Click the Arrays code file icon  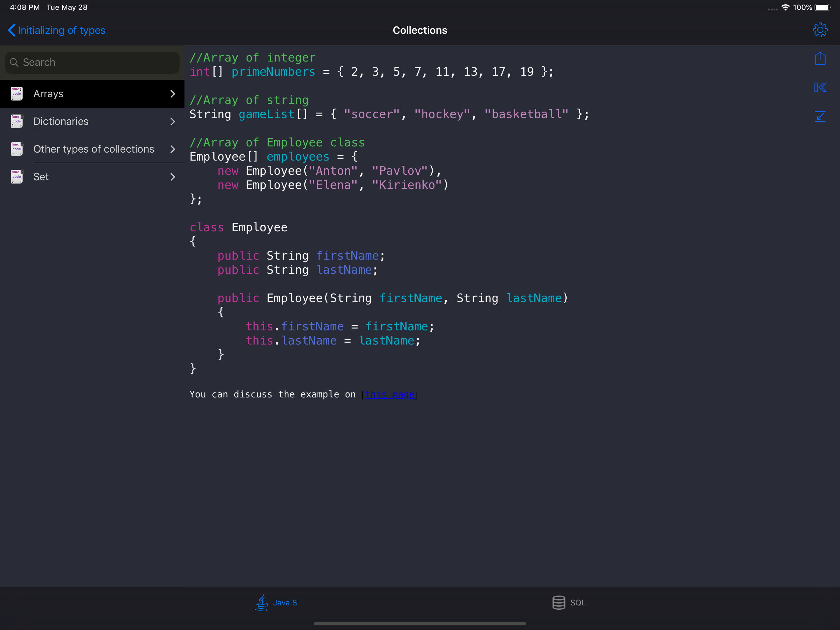[x=17, y=94]
